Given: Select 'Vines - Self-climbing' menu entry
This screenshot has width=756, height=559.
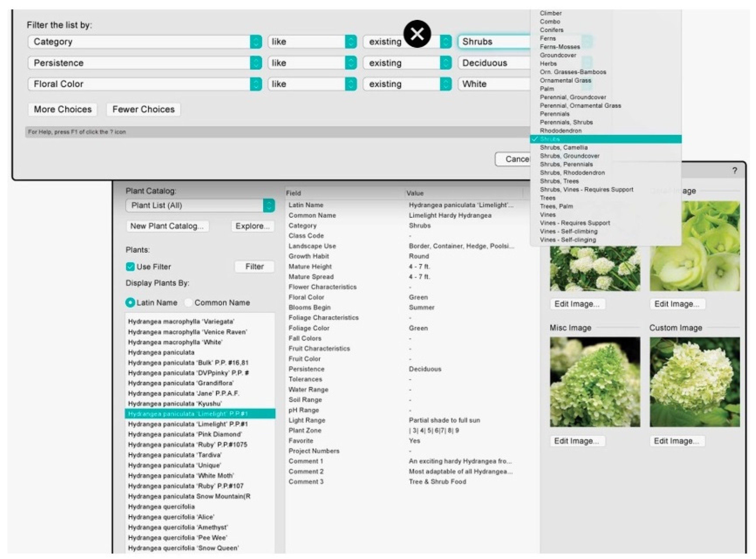Looking at the screenshot, I should (x=569, y=231).
